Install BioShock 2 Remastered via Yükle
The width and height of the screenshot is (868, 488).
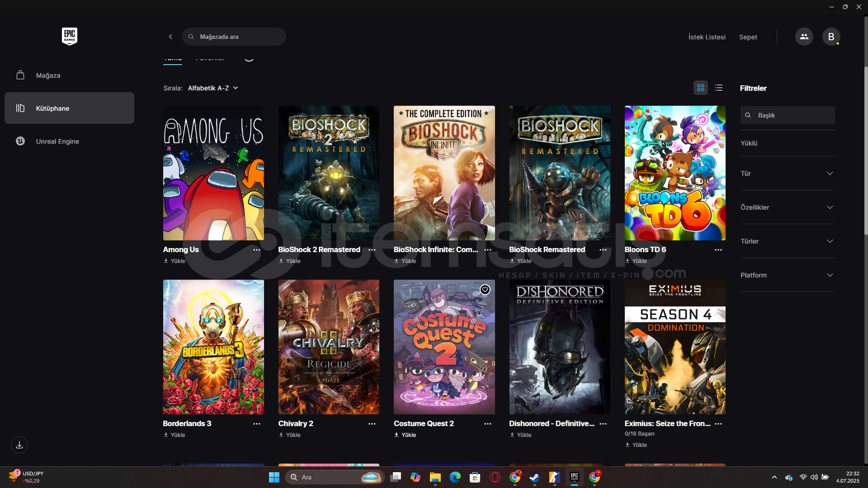(290, 261)
